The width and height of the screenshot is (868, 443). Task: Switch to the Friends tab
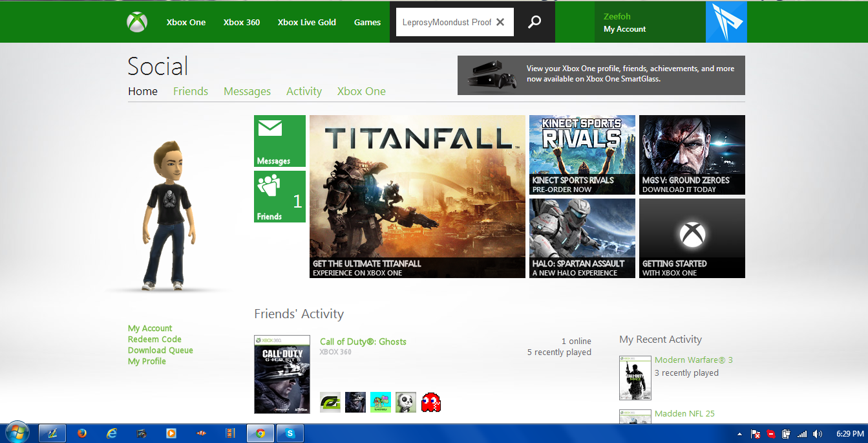pos(191,91)
